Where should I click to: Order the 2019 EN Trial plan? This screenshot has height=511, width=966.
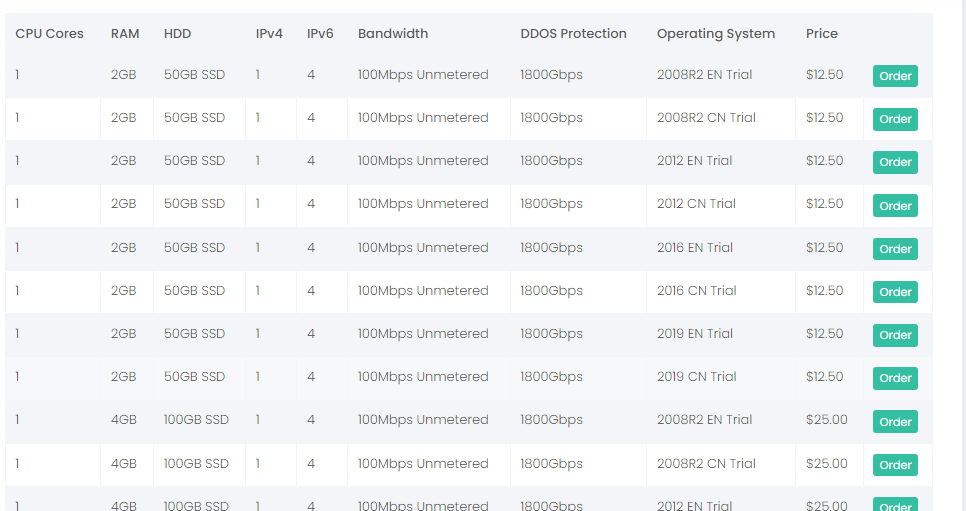coord(895,335)
